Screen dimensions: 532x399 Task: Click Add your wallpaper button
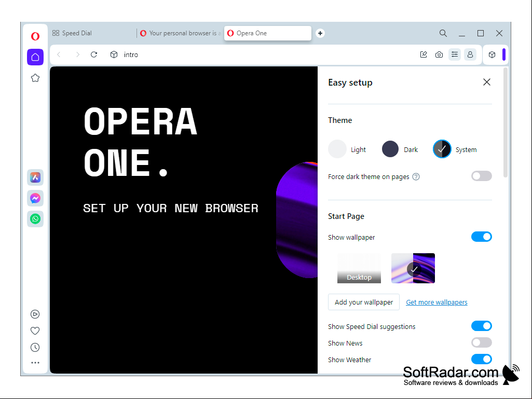[364, 302]
